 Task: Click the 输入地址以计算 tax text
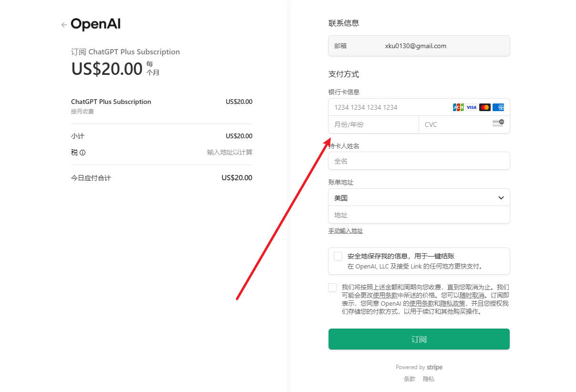point(230,153)
